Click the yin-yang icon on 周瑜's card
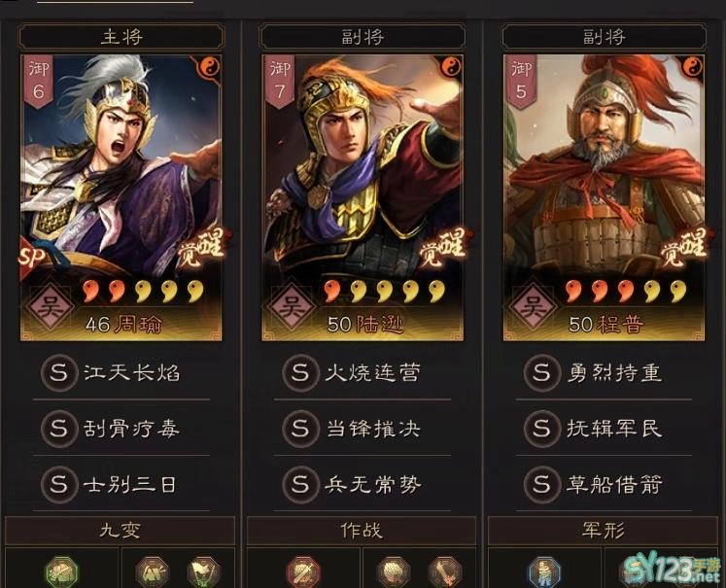 (209, 68)
